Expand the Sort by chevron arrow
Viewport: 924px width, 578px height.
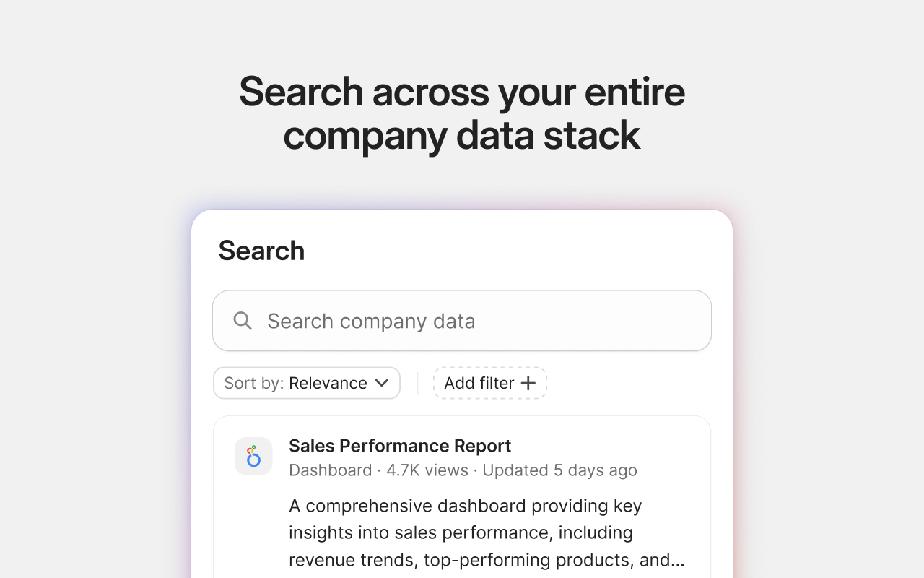point(382,383)
